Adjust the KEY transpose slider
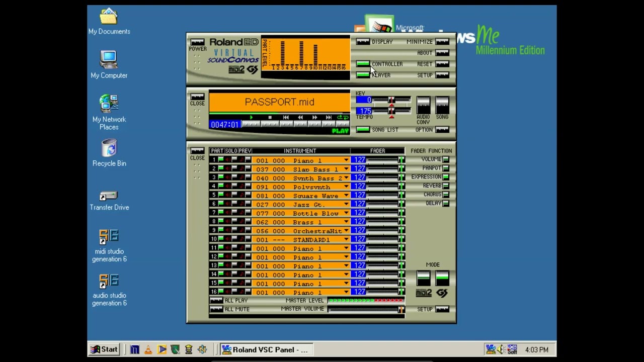 click(x=392, y=100)
